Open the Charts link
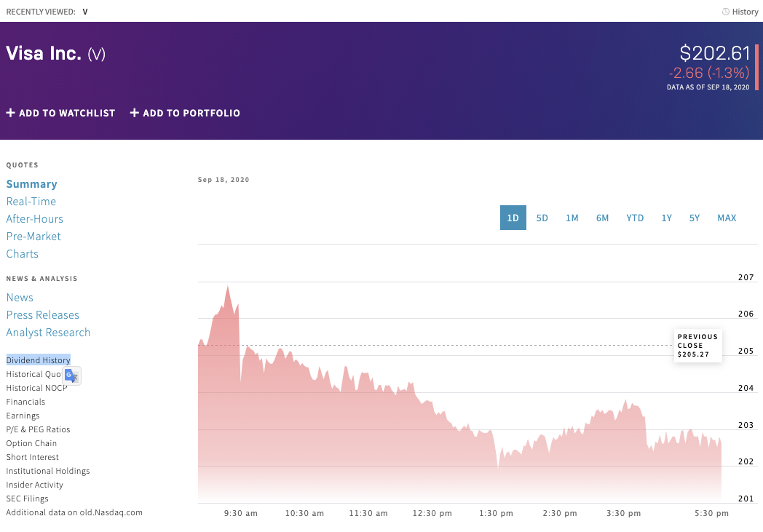 tap(23, 254)
